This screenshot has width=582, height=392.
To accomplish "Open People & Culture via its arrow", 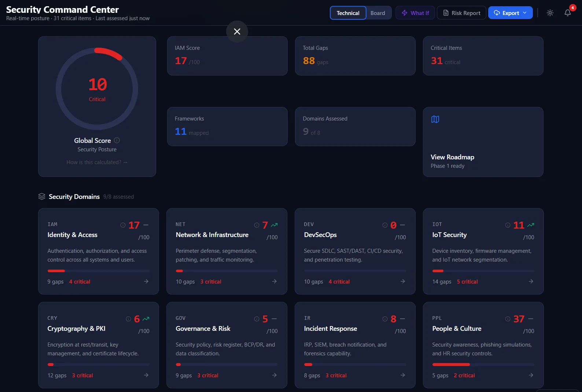I will 531,375.
